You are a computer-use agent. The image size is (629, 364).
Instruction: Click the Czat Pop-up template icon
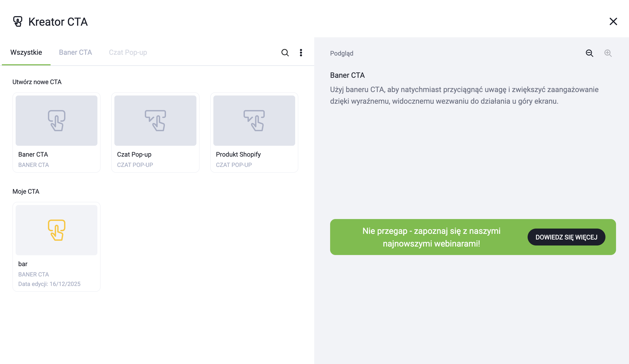click(x=155, y=121)
